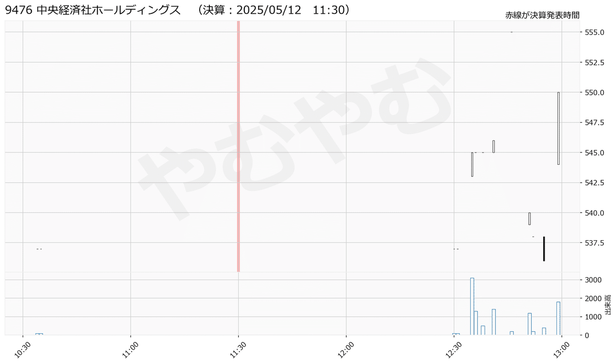Click the 555.0 price axis label
This screenshot has width=616, height=364.
pos(594,32)
